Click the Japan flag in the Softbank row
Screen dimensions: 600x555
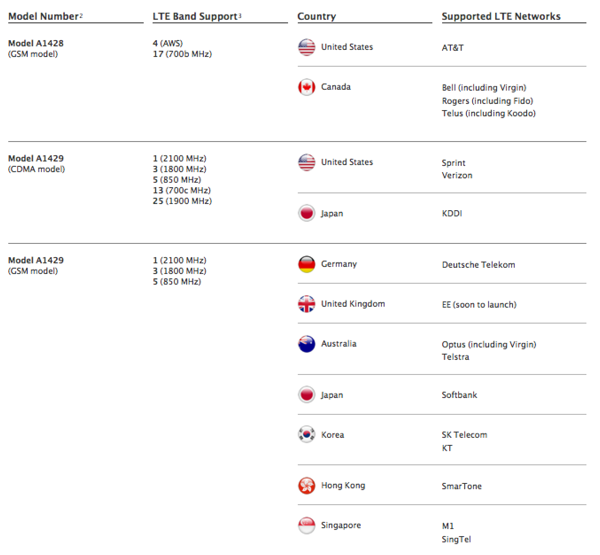[307, 395]
